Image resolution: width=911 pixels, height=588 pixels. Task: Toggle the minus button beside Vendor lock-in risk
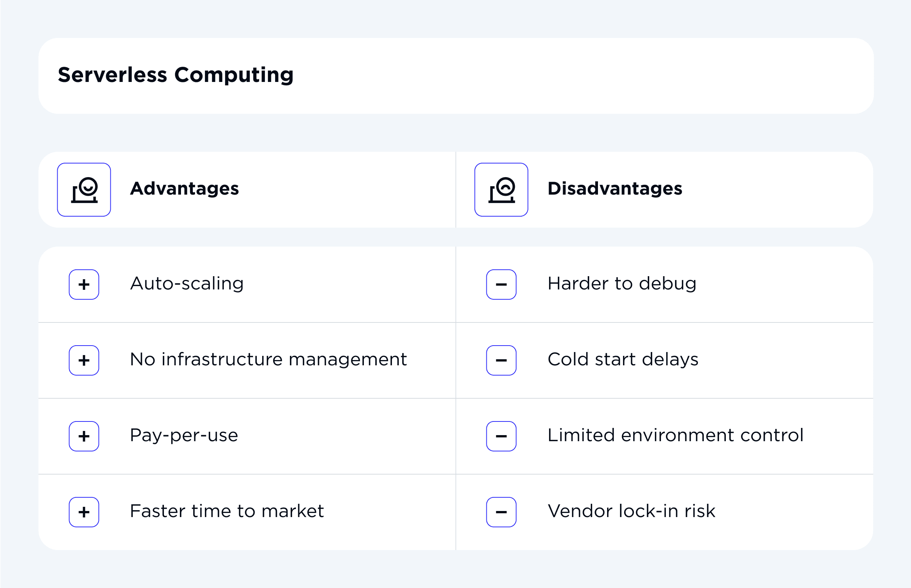coord(501,512)
